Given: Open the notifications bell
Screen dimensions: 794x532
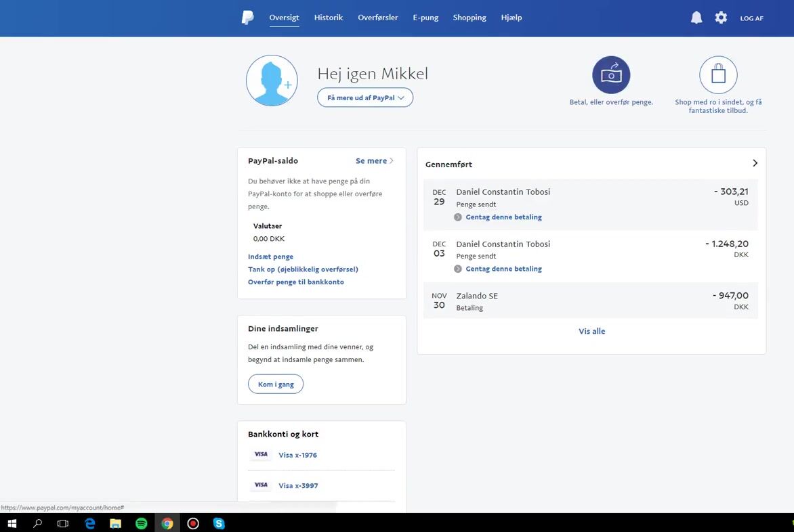Looking at the screenshot, I should 696,18.
